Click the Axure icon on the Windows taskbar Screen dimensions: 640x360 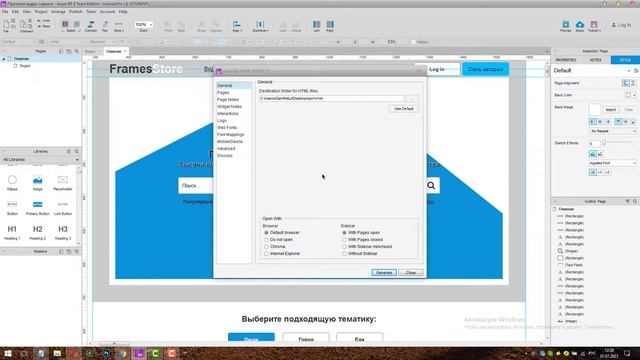139,353
